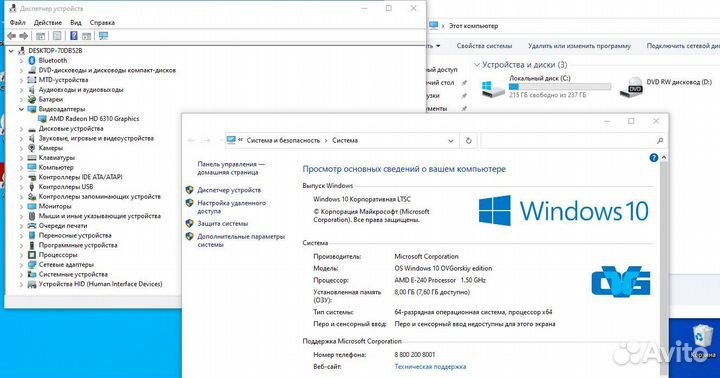Click the Recycle Bin desktop icon
The image size is (720, 378).
coord(703,340)
